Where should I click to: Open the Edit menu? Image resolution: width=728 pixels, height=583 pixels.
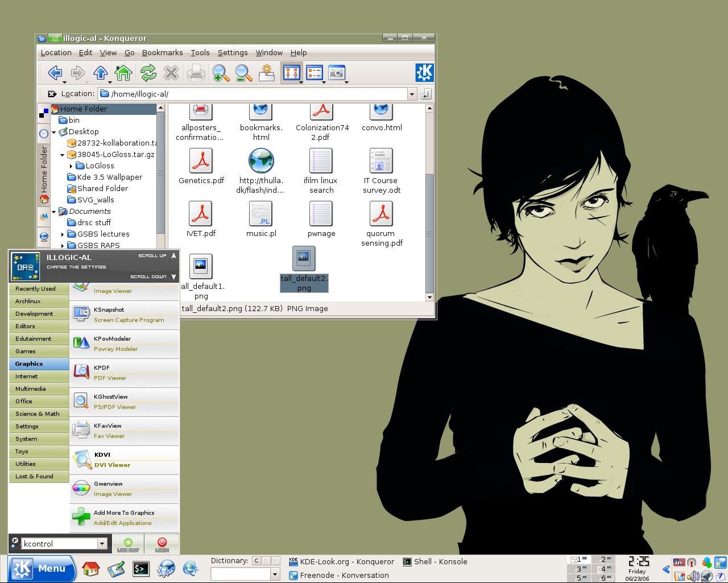pyautogui.click(x=85, y=52)
